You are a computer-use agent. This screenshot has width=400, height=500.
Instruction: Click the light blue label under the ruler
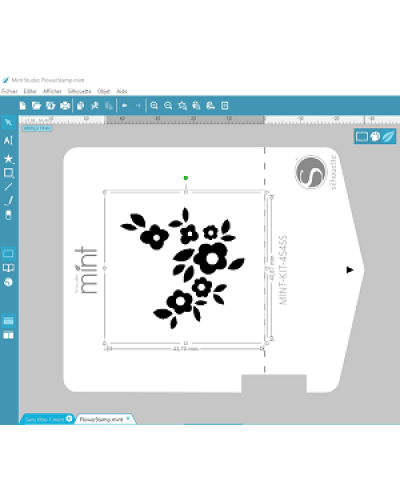pos(37,128)
